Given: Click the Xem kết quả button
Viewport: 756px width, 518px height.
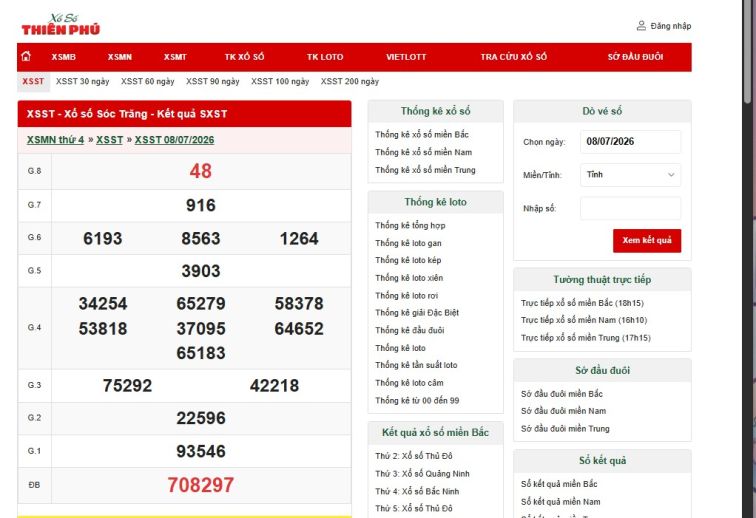Looking at the screenshot, I should 647,240.
